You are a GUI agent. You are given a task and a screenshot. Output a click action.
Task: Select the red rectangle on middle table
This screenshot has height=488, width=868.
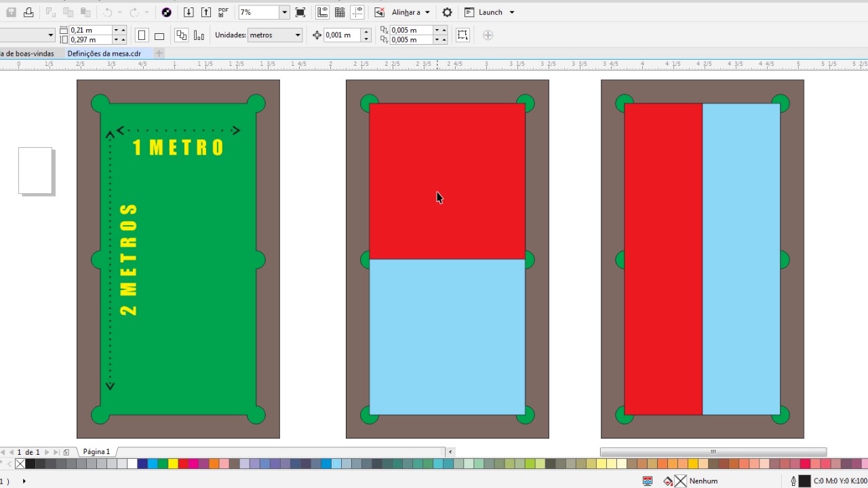447,181
